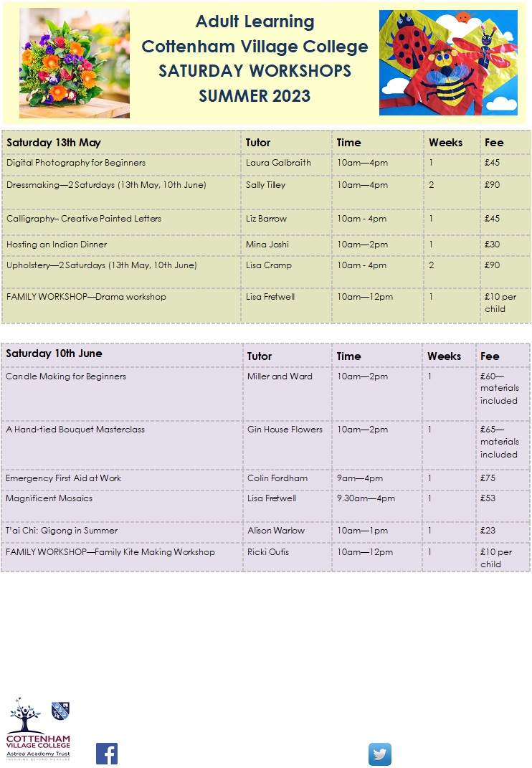Select 'A Hand-tied Bouquet Masterclass' course
Viewport: 532px width, 768px height.
point(75,430)
